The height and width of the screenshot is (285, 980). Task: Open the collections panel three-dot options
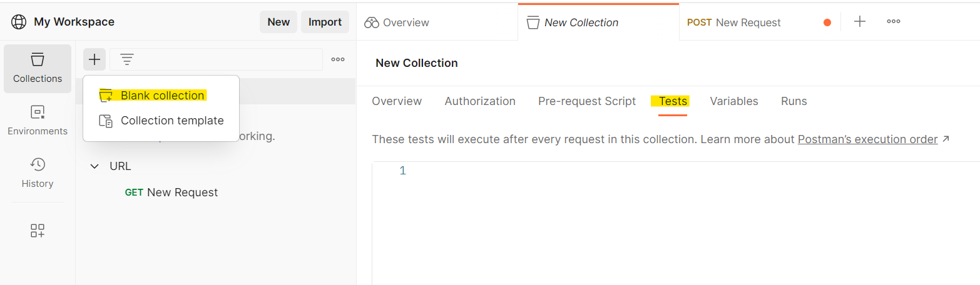pyautogui.click(x=338, y=59)
